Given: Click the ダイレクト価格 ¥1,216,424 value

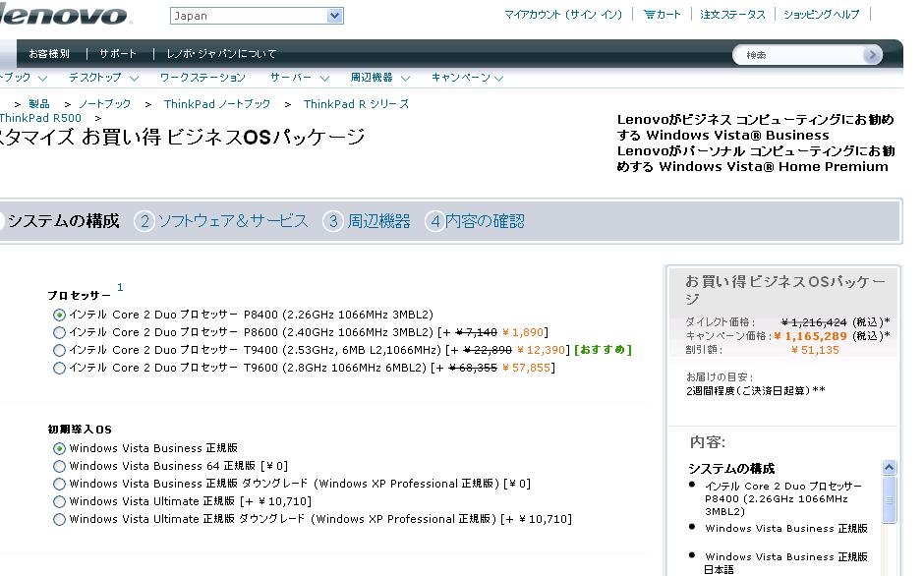Looking at the screenshot, I should coord(814,321).
